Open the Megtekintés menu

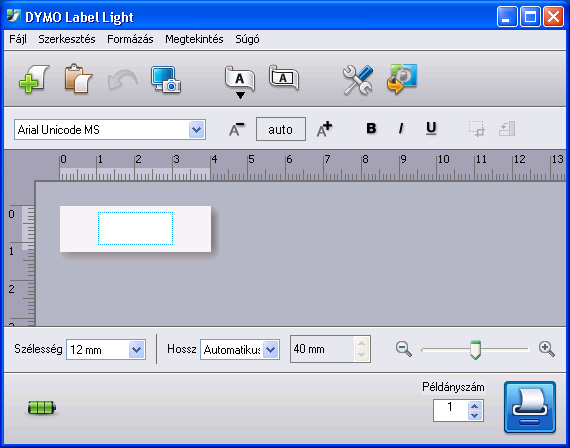(x=194, y=39)
